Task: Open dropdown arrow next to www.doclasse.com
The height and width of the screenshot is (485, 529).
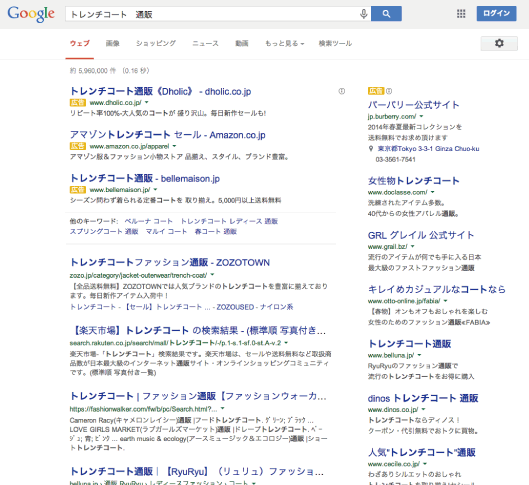Action: [433, 192]
